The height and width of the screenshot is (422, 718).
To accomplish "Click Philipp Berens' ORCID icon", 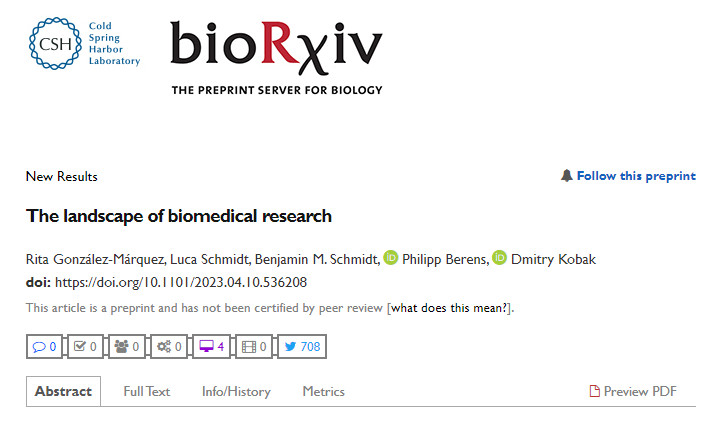I will coord(390,259).
